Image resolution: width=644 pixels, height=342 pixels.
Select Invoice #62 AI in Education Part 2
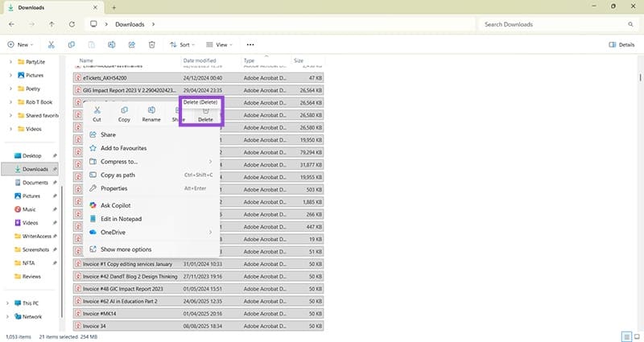pyautogui.click(x=198, y=301)
